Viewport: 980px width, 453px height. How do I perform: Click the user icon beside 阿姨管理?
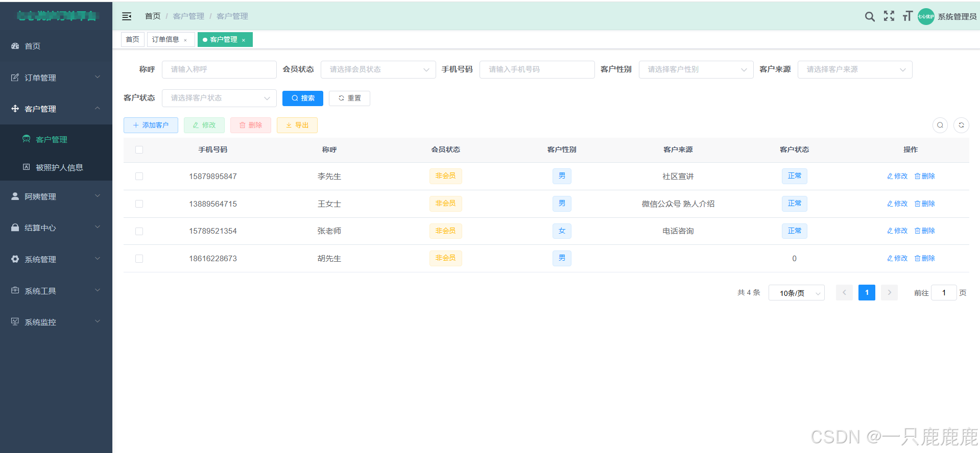point(15,196)
